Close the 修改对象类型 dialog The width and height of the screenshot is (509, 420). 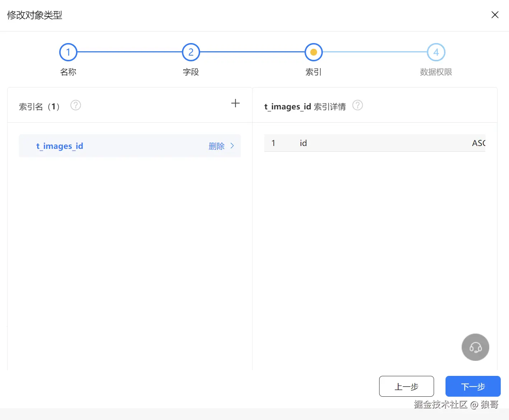coord(495,15)
